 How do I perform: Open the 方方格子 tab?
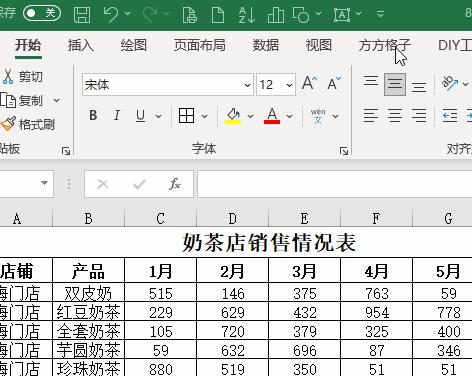[x=384, y=45]
